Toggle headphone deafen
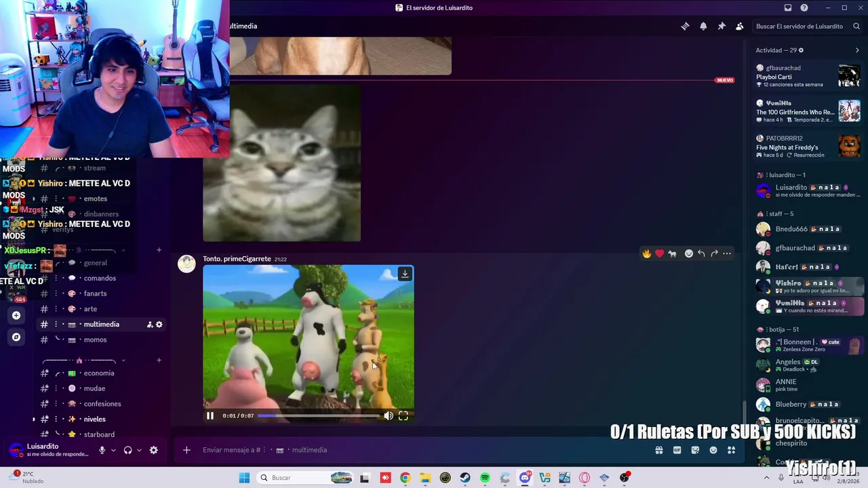 tap(127, 450)
